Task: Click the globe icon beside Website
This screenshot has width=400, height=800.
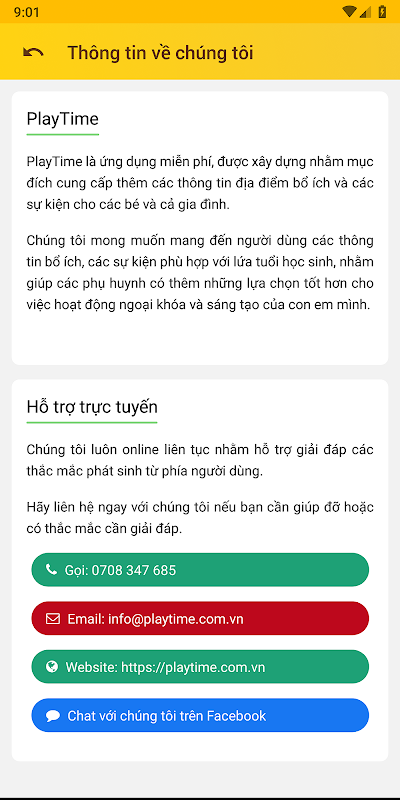Action: [52, 666]
